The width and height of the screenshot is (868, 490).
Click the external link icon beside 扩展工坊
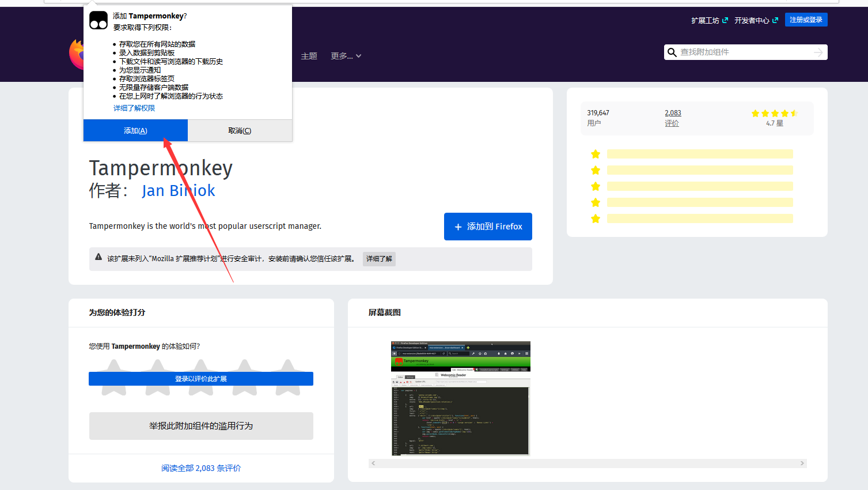click(x=725, y=20)
